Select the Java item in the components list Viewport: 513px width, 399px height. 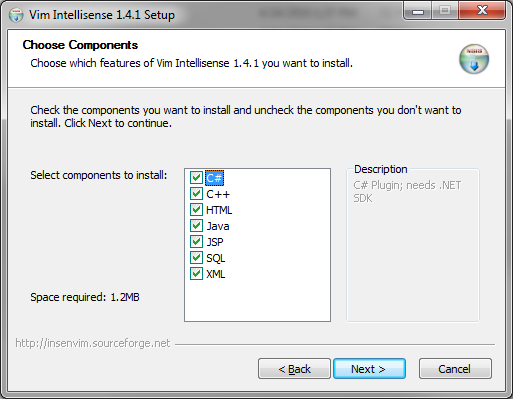(x=218, y=226)
